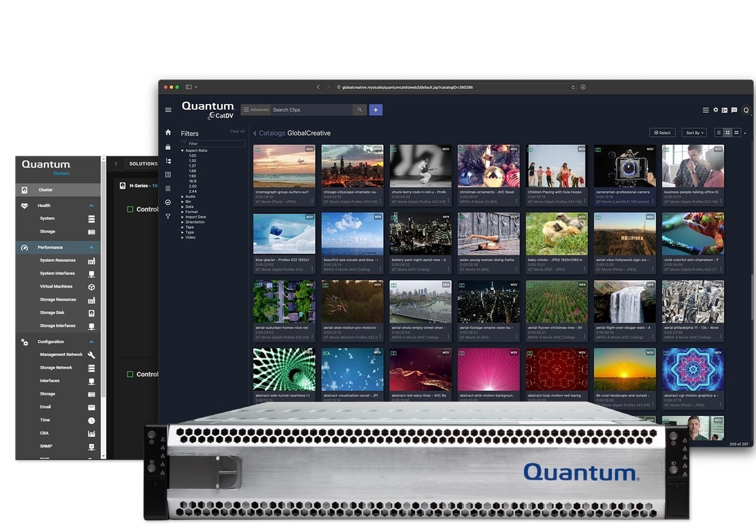This screenshot has width=756, height=532.
Task: Open the settings gear in CatDV header
Action: click(x=715, y=110)
